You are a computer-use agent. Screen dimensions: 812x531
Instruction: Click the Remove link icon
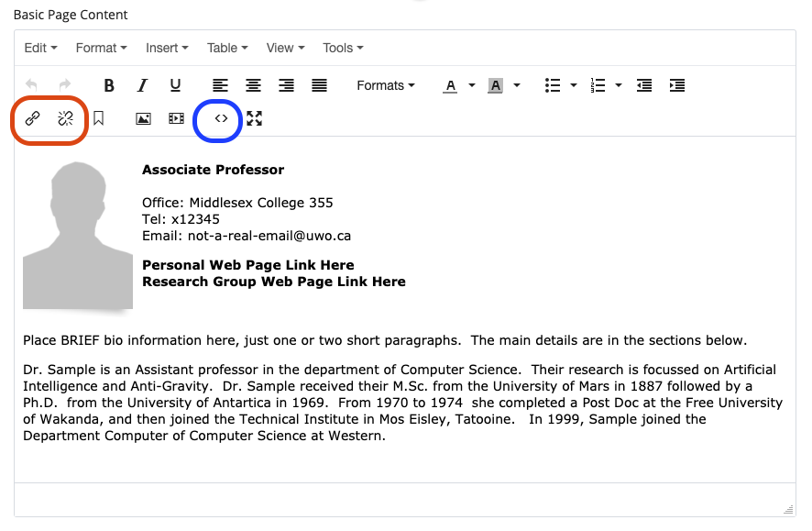[x=65, y=118]
